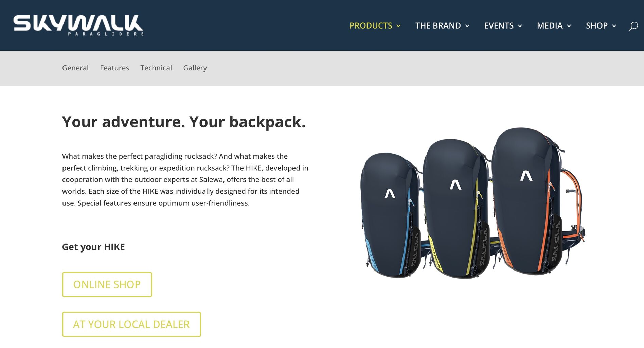
Task: Select the blue-trimmed HIKE backpack image
Action: click(391, 215)
